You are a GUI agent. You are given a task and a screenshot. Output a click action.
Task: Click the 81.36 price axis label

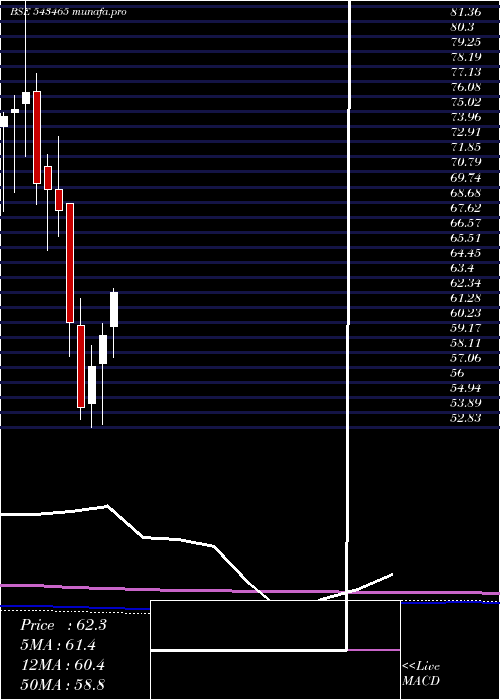465,12
